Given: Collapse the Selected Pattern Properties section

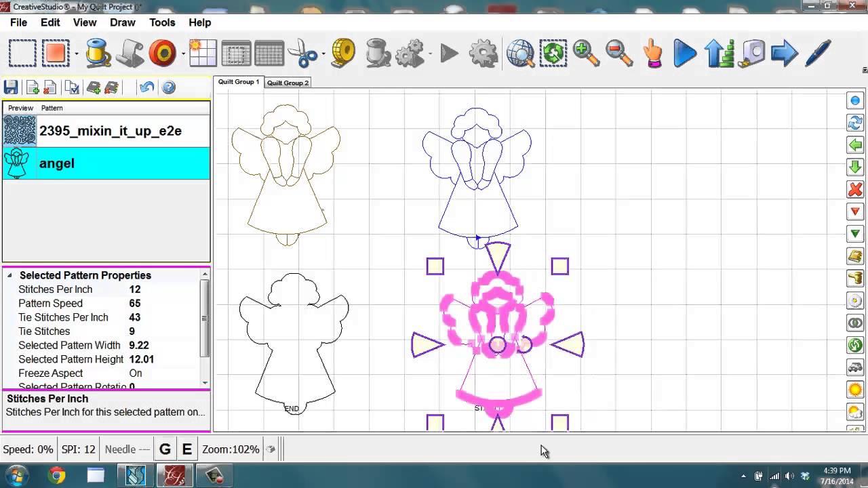Looking at the screenshot, I should [9, 276].
